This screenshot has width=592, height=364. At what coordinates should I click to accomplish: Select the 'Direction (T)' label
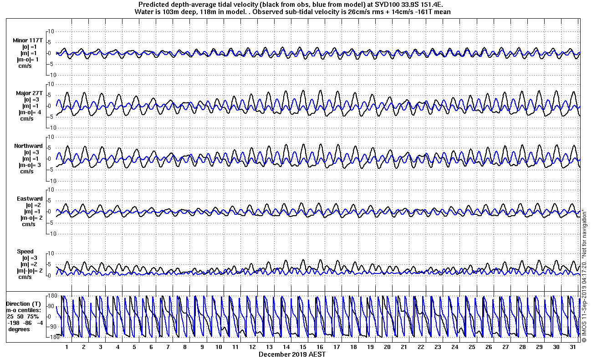coord(24,304)
